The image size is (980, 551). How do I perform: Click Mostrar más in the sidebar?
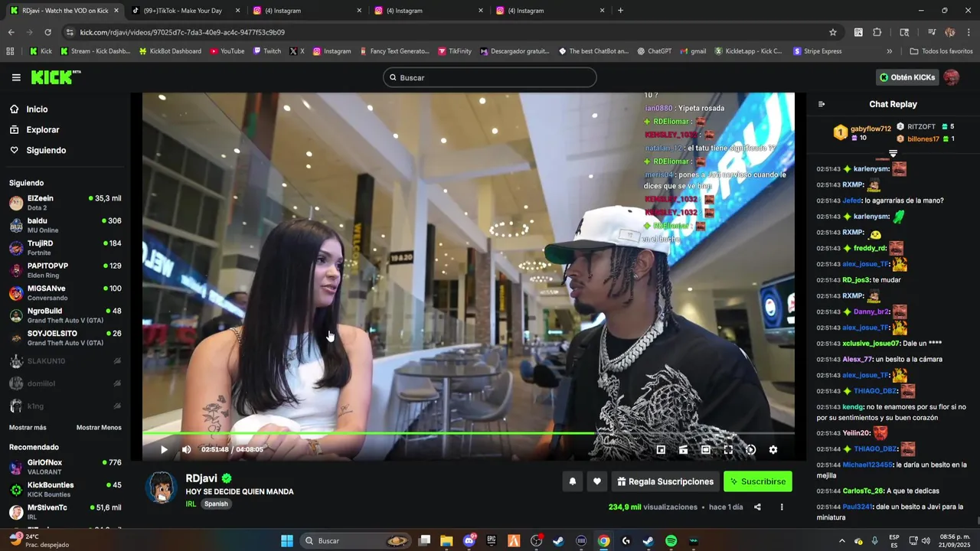coord(28,427)
